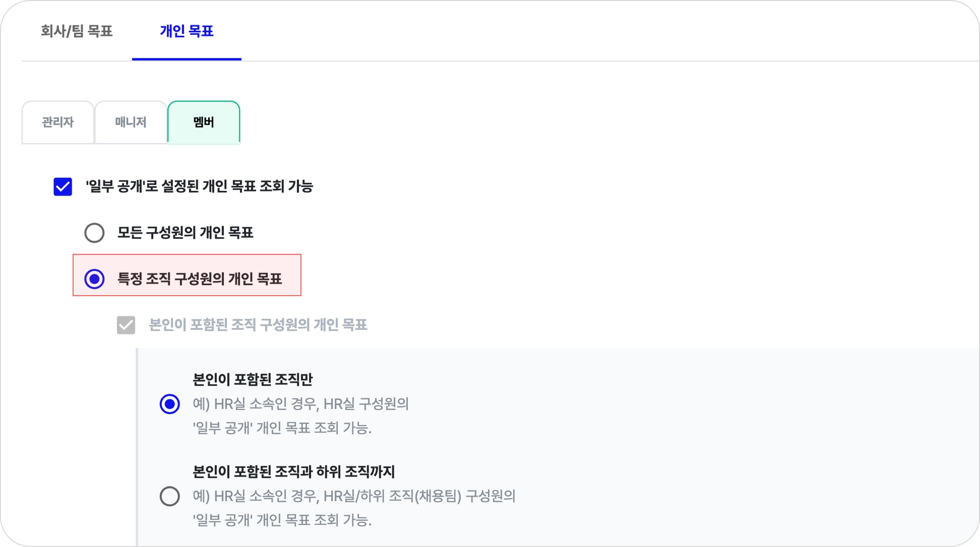Click the 특정 조직 구성원의 개인 목표 label

[x=199, y=279]
